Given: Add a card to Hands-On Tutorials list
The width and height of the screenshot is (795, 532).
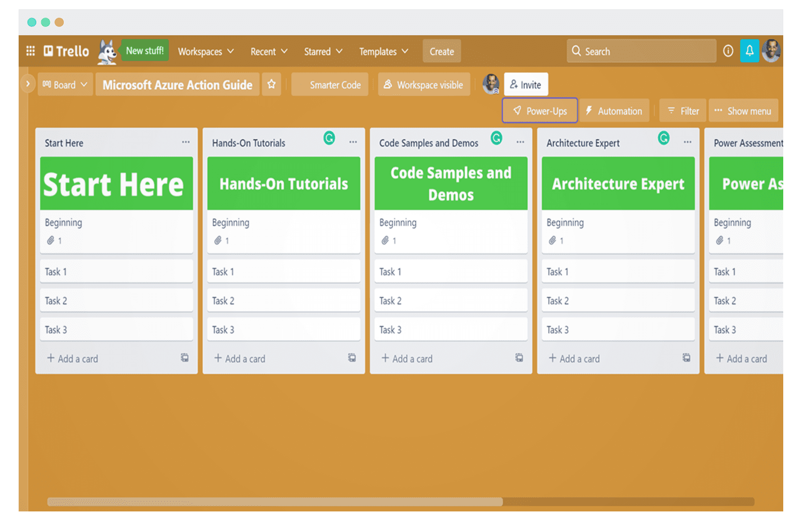Looking at the screenshot, I should (x=240, y=359).
